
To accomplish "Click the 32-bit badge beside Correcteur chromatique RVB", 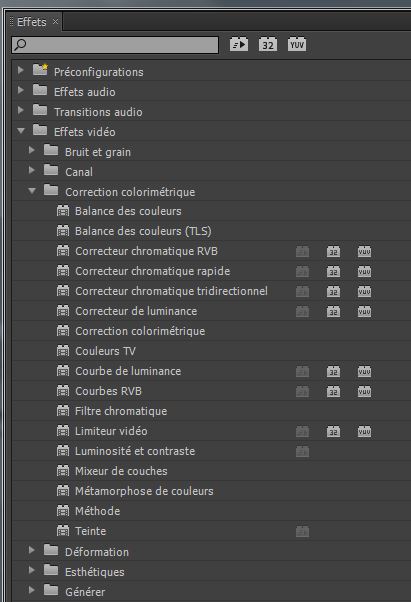I will [333, 251].
